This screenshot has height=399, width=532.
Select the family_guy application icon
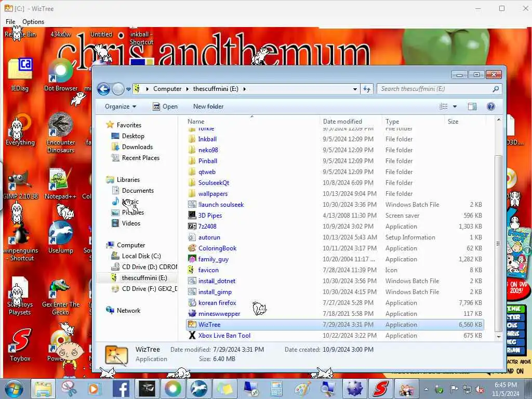192,259
